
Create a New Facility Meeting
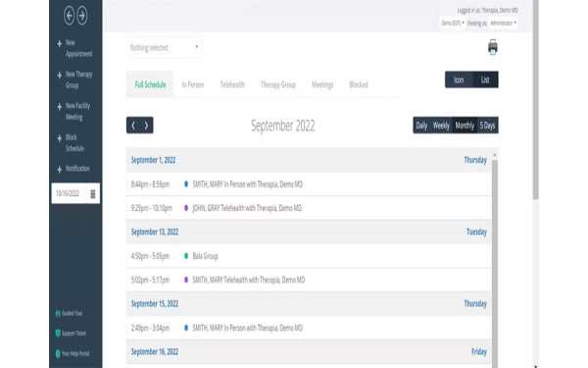click(77, 112)
